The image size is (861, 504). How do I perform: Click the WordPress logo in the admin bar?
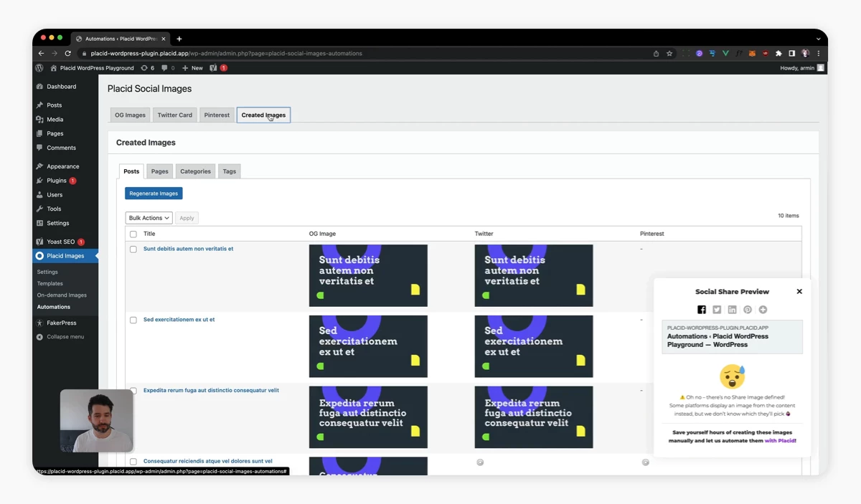(39, 68)
